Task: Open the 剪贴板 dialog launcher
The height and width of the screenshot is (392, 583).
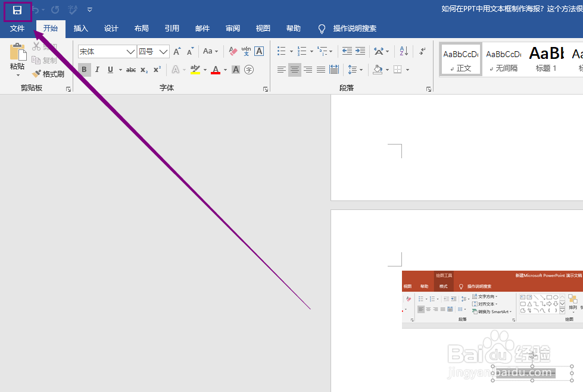Action: [68, 89]
